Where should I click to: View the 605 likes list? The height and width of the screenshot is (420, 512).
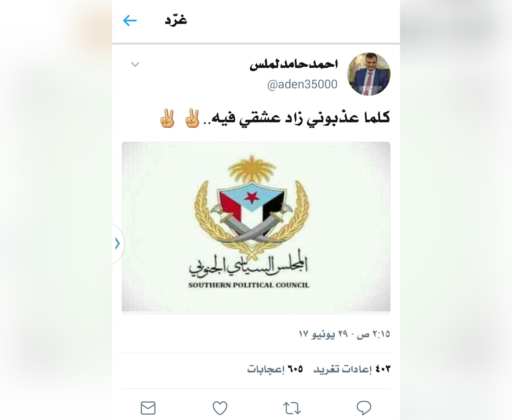[275, 369]
